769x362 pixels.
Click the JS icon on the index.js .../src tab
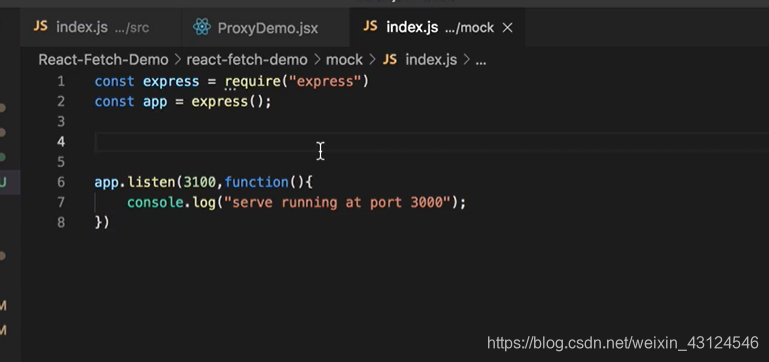click(x=40, y=26)
